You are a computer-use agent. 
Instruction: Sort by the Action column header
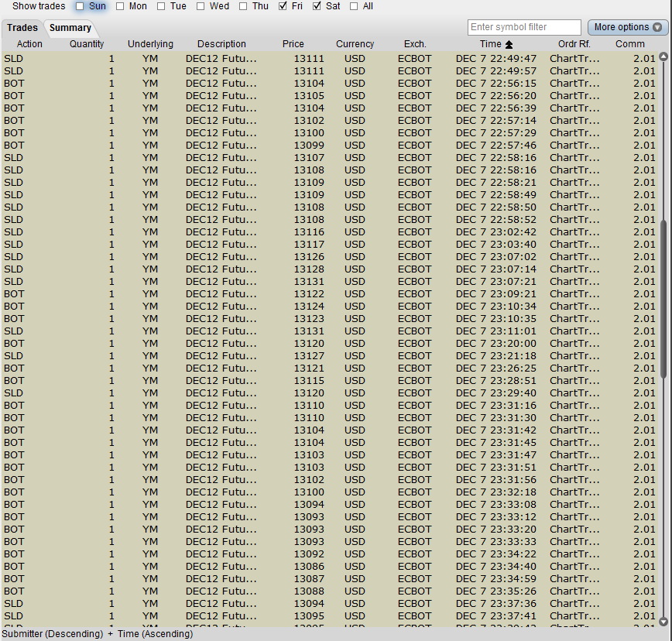29,44
